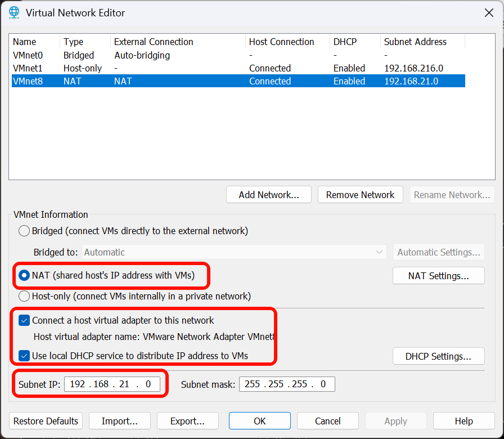504x439 pixels.
Task: Click the Host virtual adapter name text
Action: [x=154, y=337]
